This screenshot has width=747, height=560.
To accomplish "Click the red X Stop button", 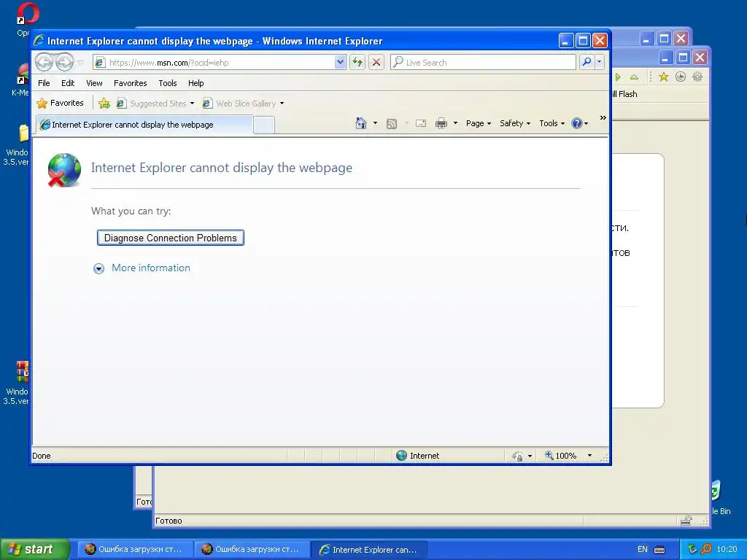I will (376, 63).
